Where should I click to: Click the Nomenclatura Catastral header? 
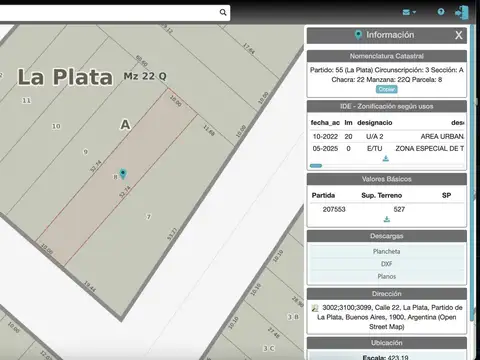pyautogui.click(x=387, y=56)
